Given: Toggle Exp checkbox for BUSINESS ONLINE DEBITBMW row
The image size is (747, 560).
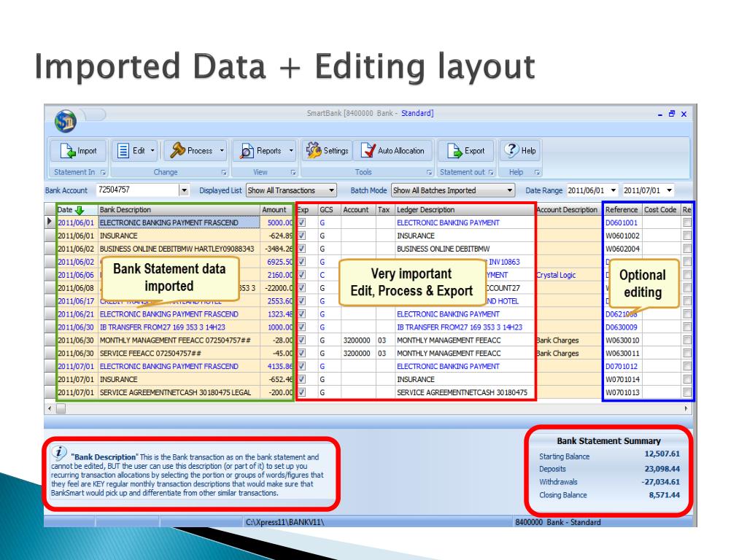Looking at the screenshot, I should [x=301, y=249].
